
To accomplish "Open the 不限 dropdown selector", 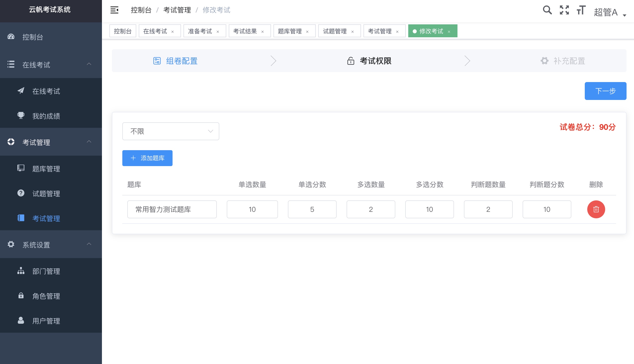I will [x=171, y=131].
